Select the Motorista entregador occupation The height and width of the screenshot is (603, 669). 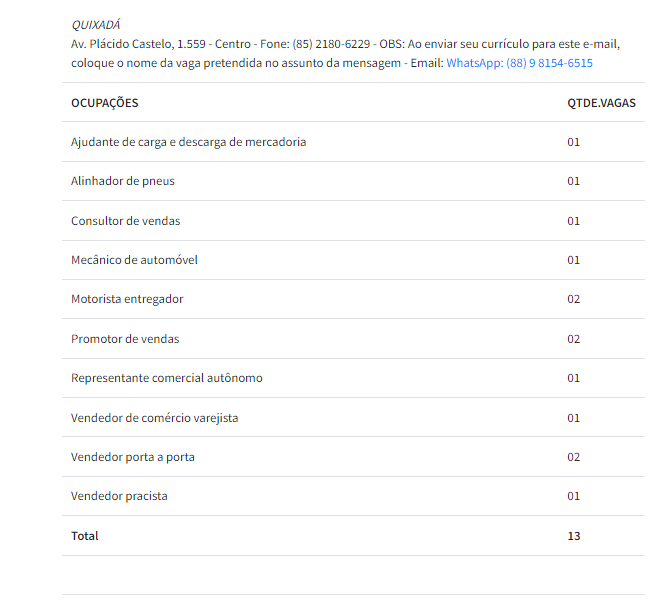(127, 299)
